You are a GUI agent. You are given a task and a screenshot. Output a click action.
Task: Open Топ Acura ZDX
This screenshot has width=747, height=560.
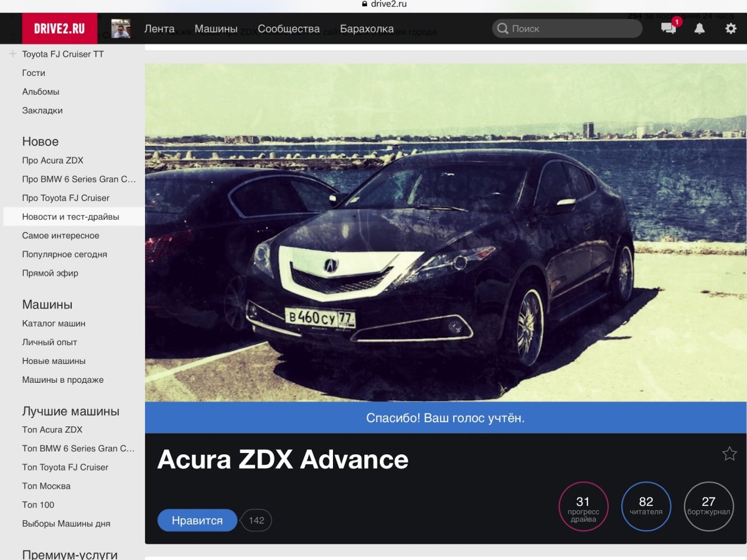(52, 429)
